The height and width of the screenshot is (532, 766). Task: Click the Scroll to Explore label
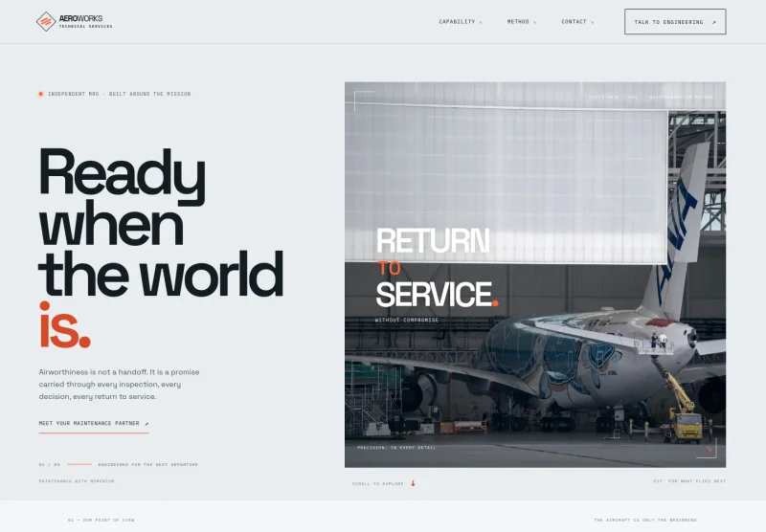pos(377,484)
